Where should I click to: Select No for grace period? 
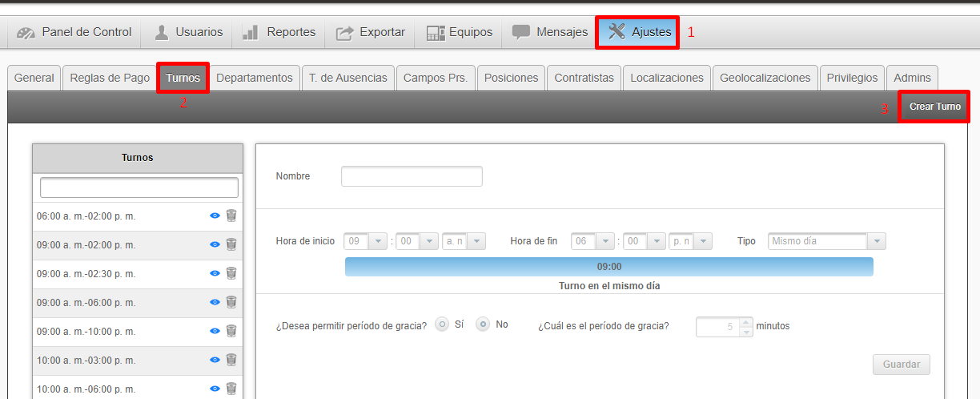[x=483, y=324]
